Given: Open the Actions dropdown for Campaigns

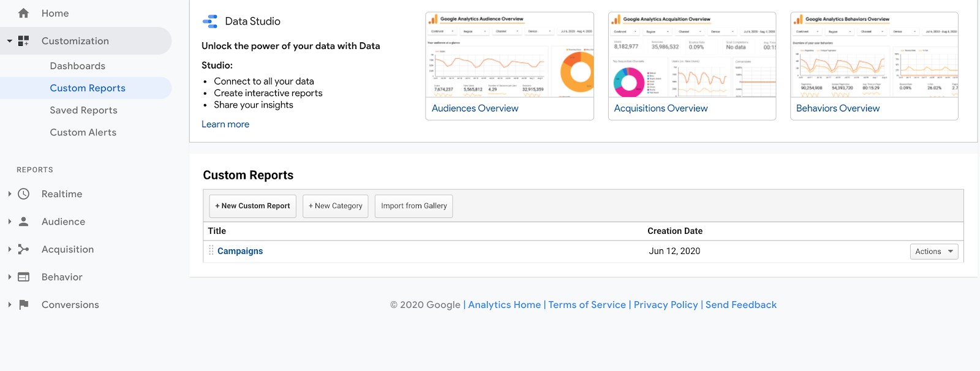Looking at the screenshot, I should (934, 252).
